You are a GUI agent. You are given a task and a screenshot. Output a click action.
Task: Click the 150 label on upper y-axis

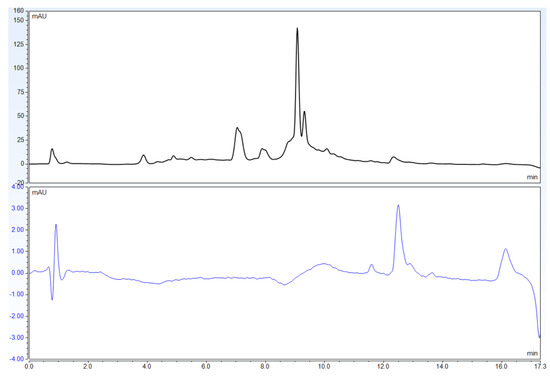19,20
